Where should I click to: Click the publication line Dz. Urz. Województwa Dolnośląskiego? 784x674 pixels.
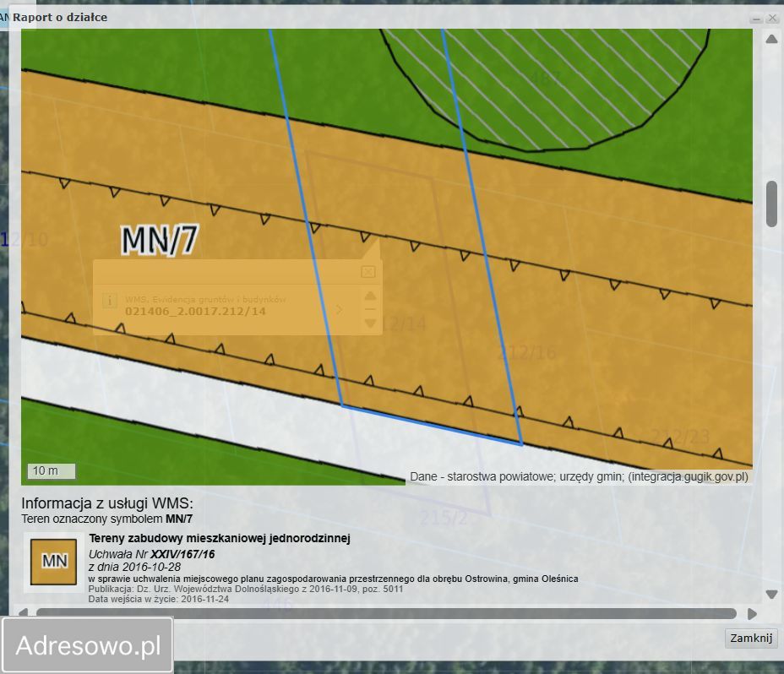pos(246,589)
